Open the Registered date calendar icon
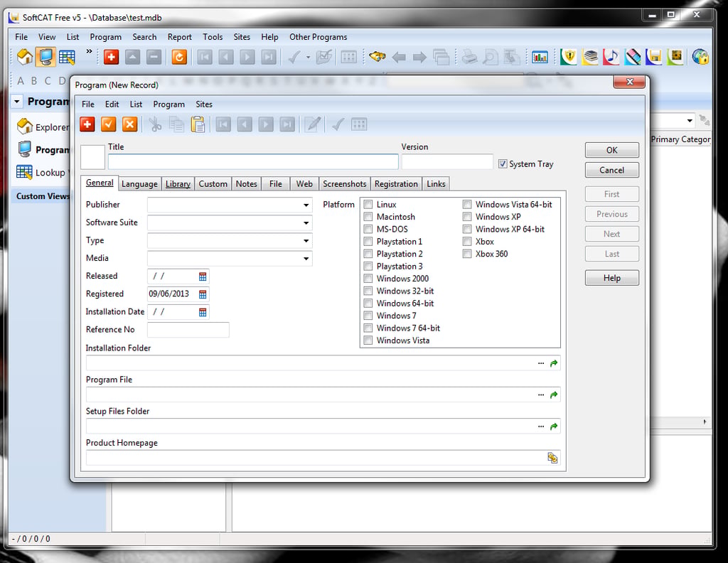The width and height of the screenshot is (728, 563). [203, 294]
